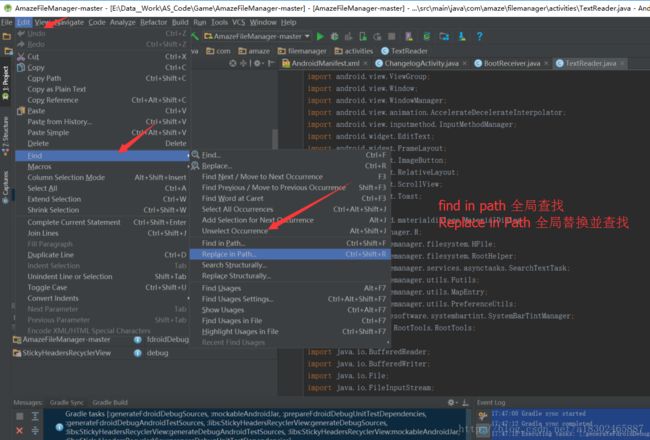Open the Help menu
The image size is (650, 440).
coord(289,22)
